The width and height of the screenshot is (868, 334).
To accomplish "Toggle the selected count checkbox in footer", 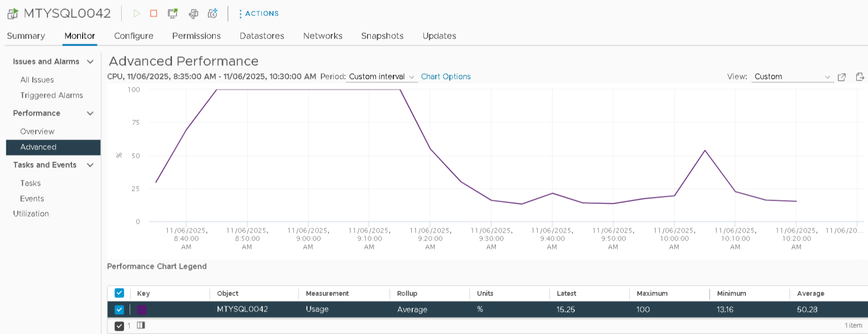I will [119, 326].
